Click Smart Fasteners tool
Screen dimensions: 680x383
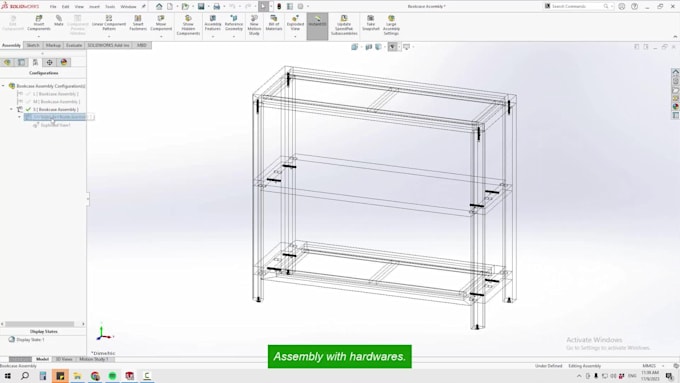tap(138, 23)
